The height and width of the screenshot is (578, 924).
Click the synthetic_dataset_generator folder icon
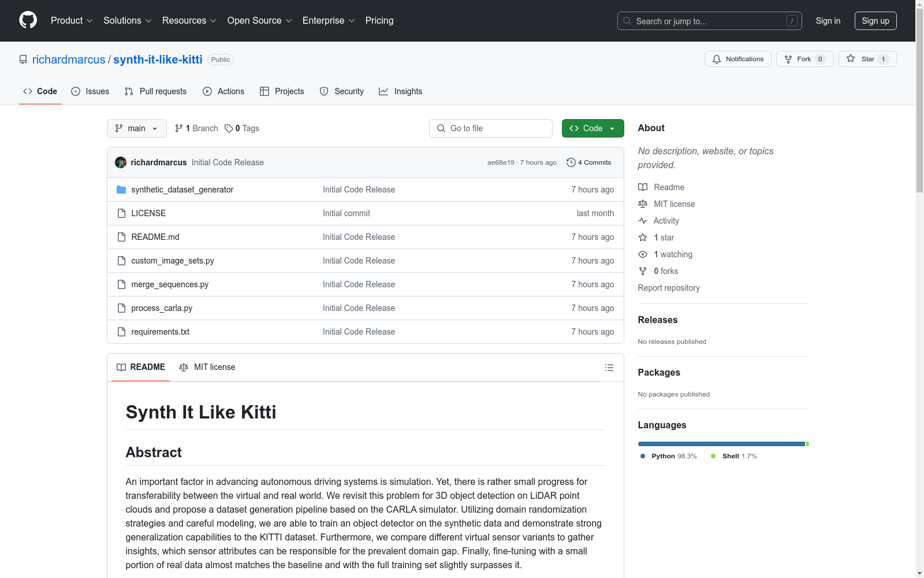pyautogui.click(x=121, y=190)
